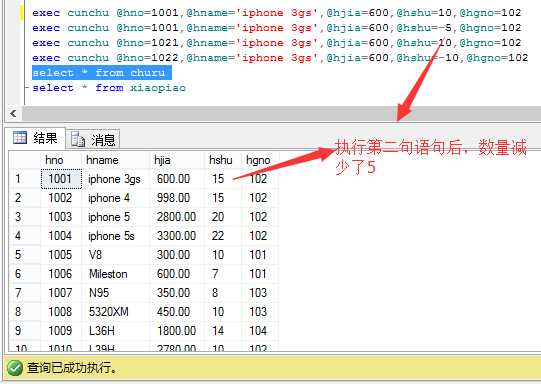This screenshot has width=541, height=384.
Task: Switch to the 结果 results tab
Action: (35, 139)
